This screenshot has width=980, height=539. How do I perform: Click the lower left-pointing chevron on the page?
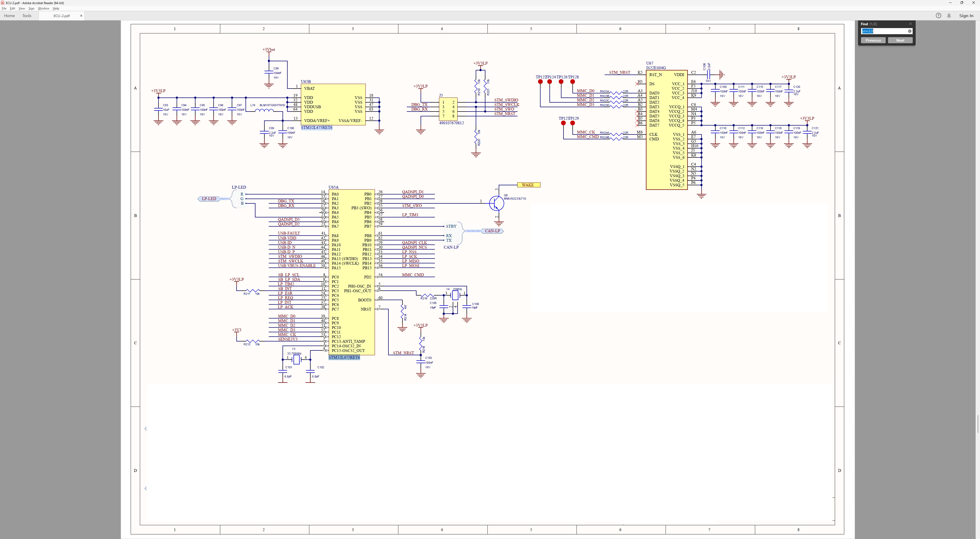pos(146,488)
